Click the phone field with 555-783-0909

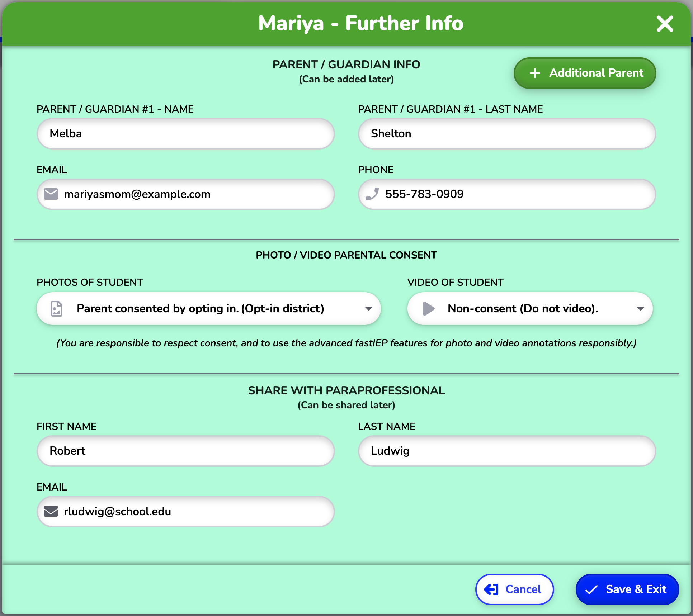507,194
